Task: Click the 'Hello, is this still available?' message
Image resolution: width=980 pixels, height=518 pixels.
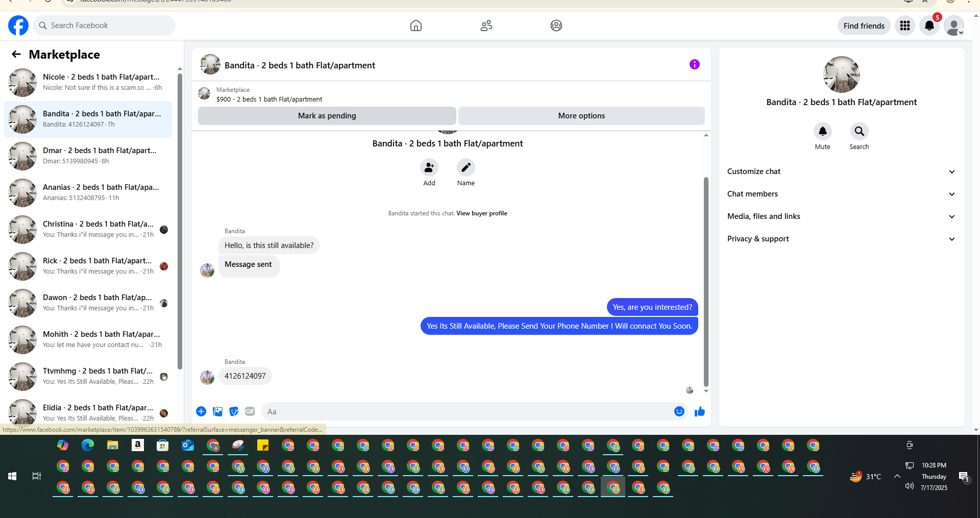Action: coord(269,245)
